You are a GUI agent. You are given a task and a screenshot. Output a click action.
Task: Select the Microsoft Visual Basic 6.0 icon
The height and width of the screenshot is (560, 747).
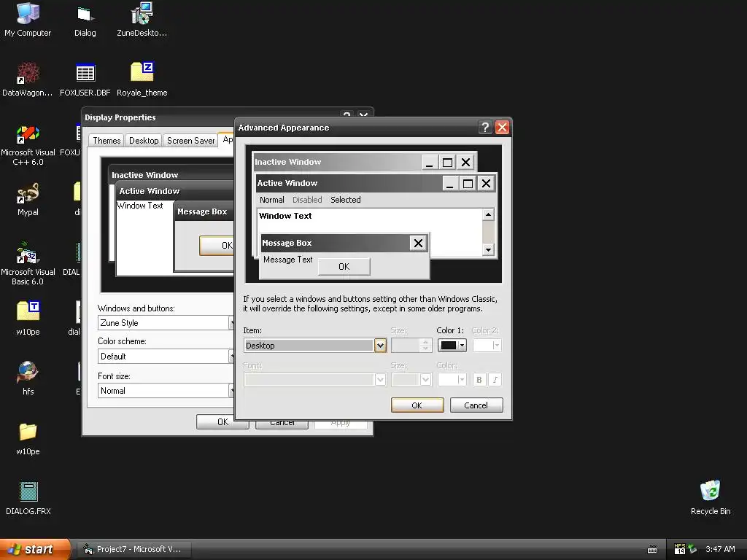(x=28, y=264)
